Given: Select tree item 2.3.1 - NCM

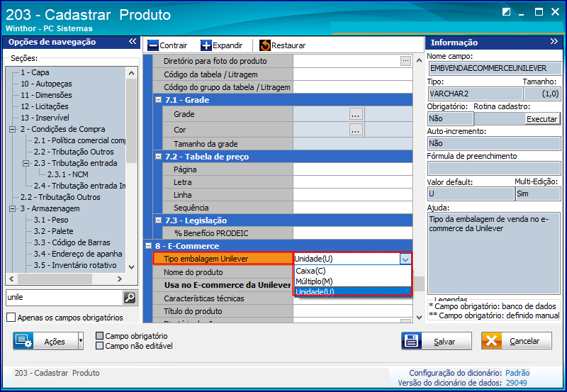Looking at the screenshot, I should 67,174.
